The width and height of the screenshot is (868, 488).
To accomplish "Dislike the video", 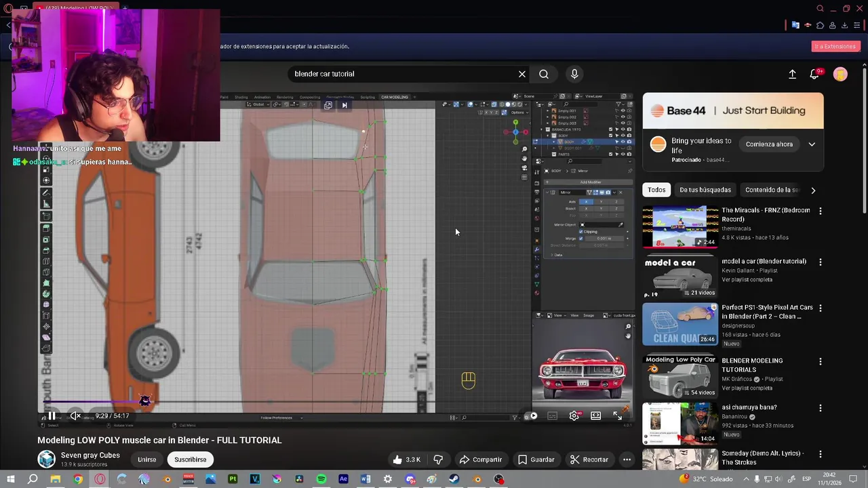I will tap(438, 460).
